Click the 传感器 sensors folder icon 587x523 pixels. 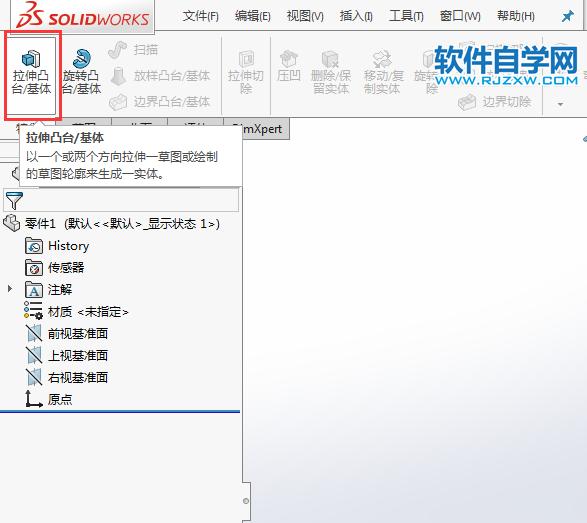34,267
